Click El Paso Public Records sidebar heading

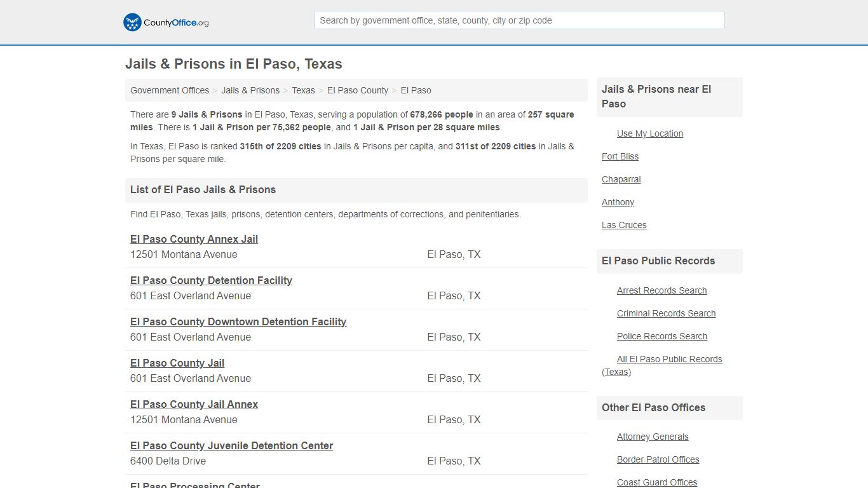658,261
